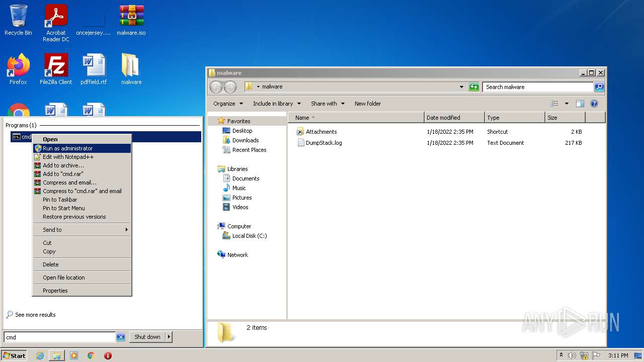This screenshot has height=362, width=644.
Task: Click the media player taskbar icon
Action: [74, 355]
